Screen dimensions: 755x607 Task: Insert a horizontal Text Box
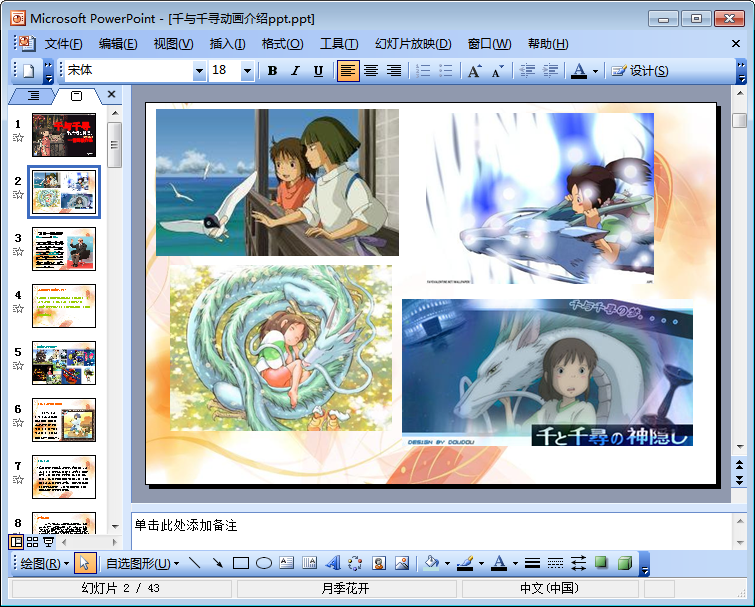(x=286, y=563)
